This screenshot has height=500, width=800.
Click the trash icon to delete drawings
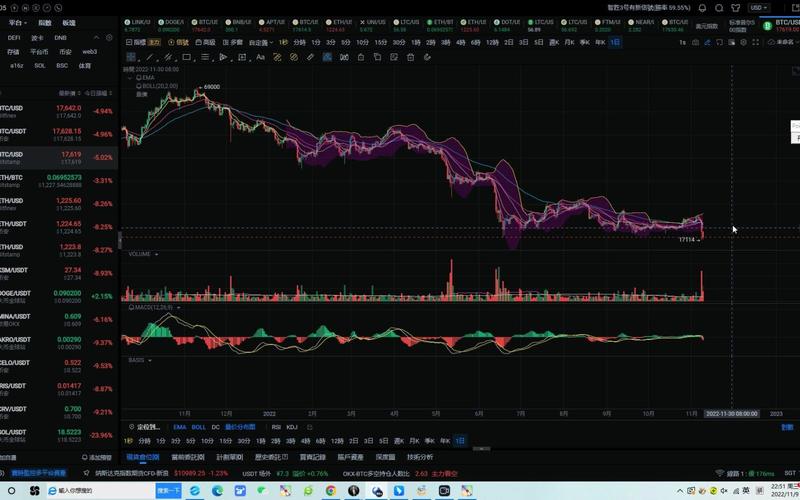point(411,57)
